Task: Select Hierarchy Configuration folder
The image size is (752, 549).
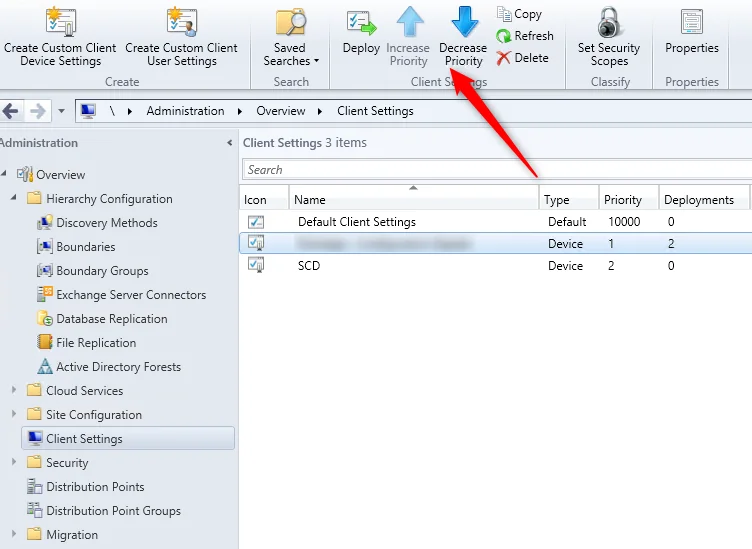Action: [109, 199]
